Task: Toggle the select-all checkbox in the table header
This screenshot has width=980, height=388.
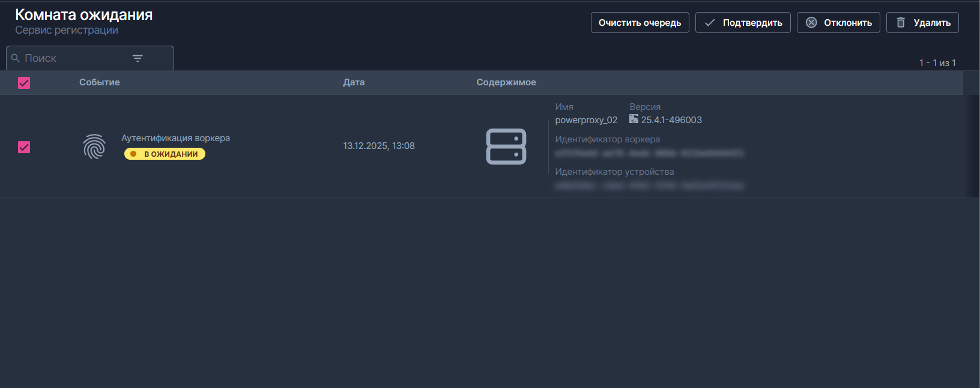Action: (x=24, y=83)
